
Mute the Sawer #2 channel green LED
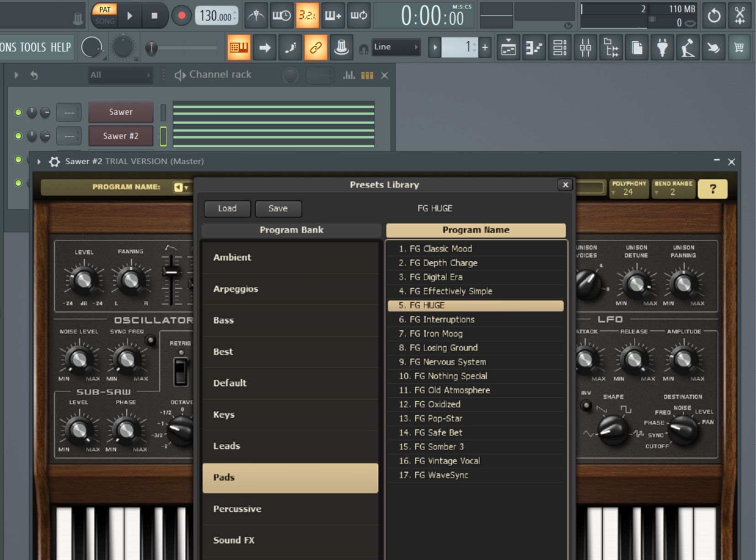(x=18, y=136)
